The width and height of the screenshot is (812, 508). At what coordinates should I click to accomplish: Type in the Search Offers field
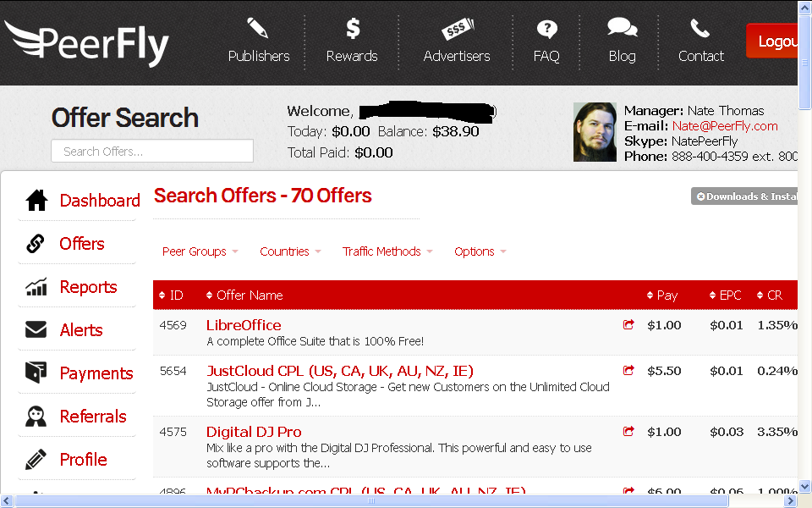[x=152, y=150]
